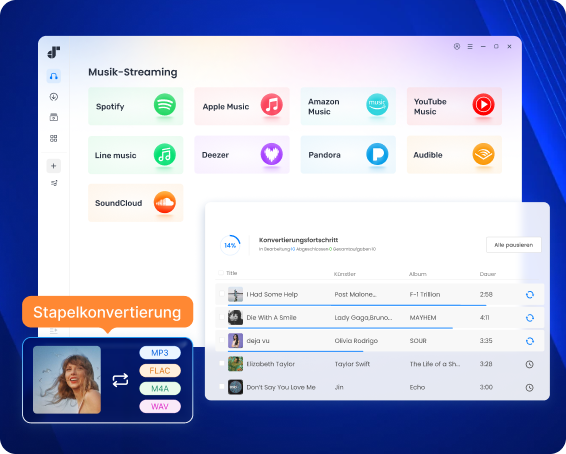Click the 14% progress circle
Image resolution: width=566 pixels, height=454 pixels.
click(x=230, y=245)
